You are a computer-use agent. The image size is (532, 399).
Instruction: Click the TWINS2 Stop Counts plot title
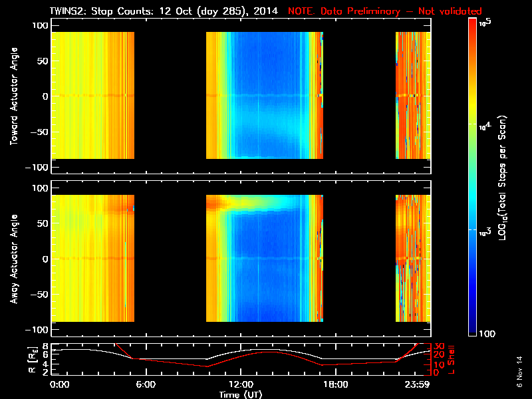tap(164, 11)
